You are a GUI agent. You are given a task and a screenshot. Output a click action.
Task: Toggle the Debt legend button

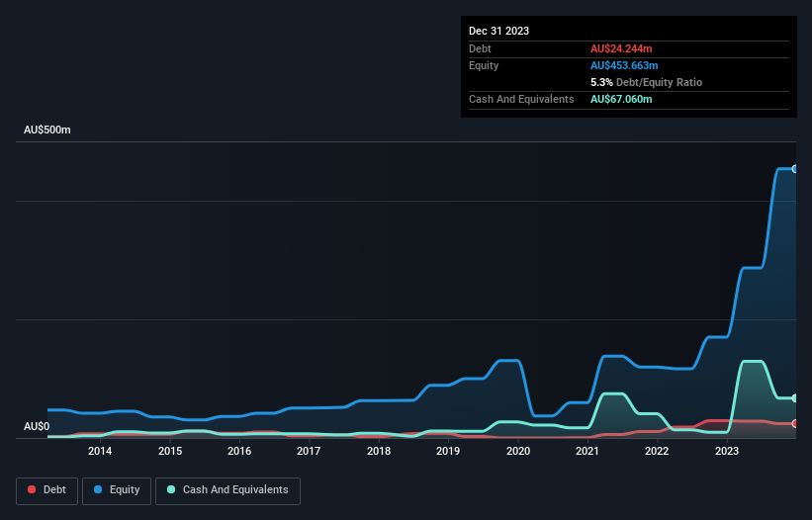pyautogui.click(x=46, y=490)
